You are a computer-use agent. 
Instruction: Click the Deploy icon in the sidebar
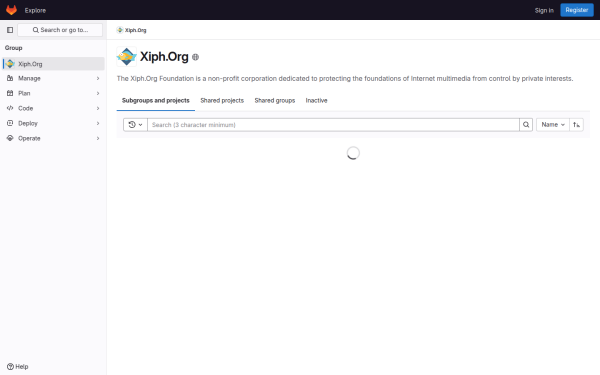coord(10,123)
